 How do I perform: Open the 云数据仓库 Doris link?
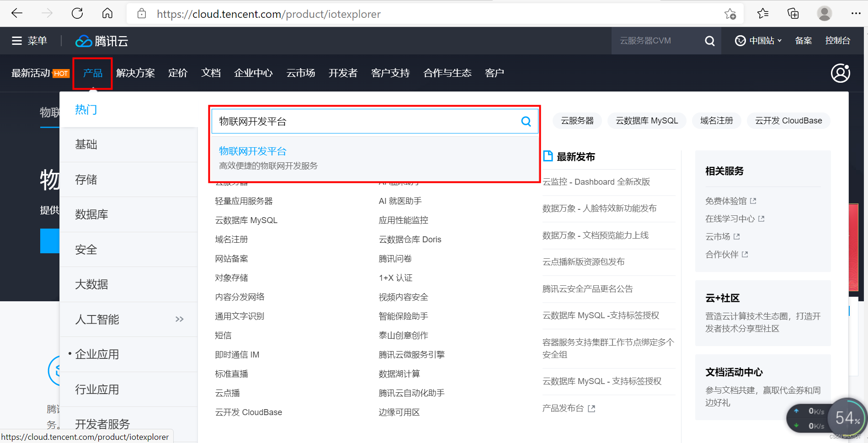[410, 240]
